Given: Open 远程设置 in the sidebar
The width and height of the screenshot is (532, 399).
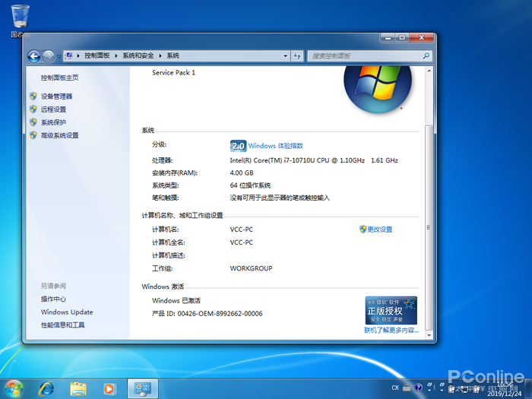Looking at the screenshot, I should [x=53, y=109].
